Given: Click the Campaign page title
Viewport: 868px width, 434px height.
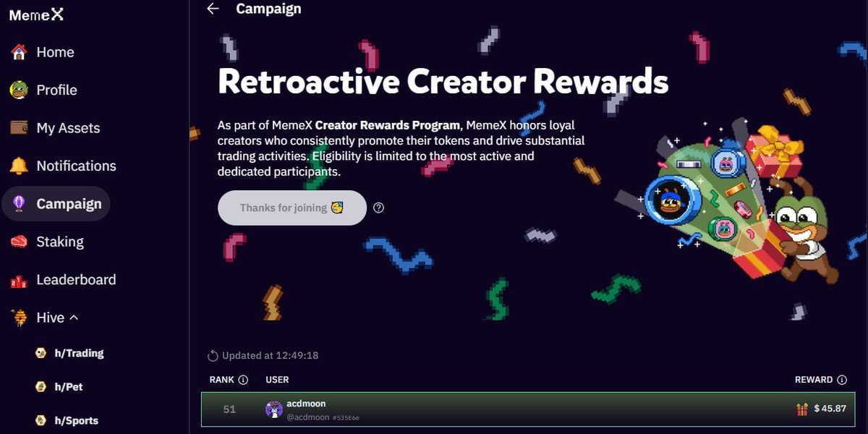Looking at the screenshot, I should (x=268, y=9).
